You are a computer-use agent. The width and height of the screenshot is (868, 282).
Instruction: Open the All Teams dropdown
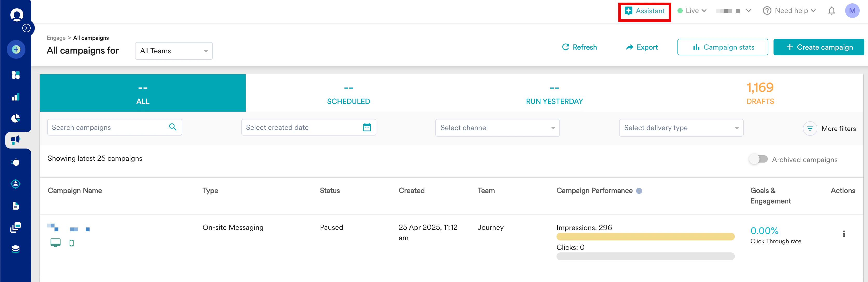coord(174,51)
